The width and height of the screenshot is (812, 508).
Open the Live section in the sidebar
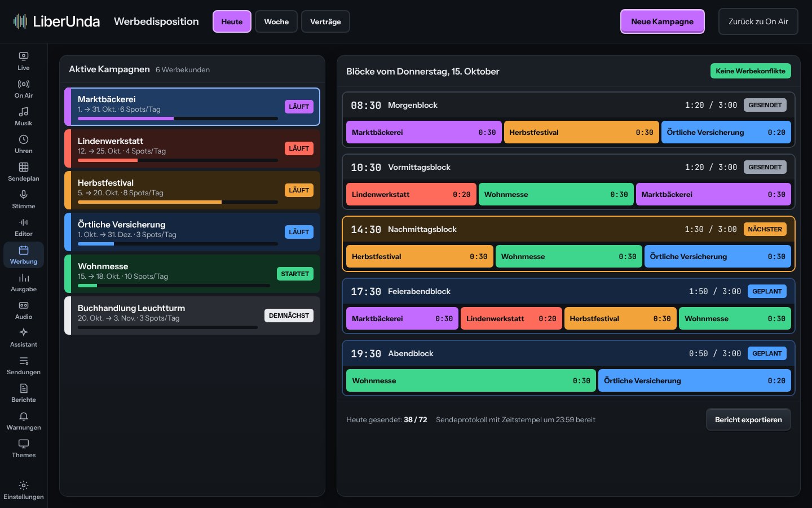coord(24,62)
